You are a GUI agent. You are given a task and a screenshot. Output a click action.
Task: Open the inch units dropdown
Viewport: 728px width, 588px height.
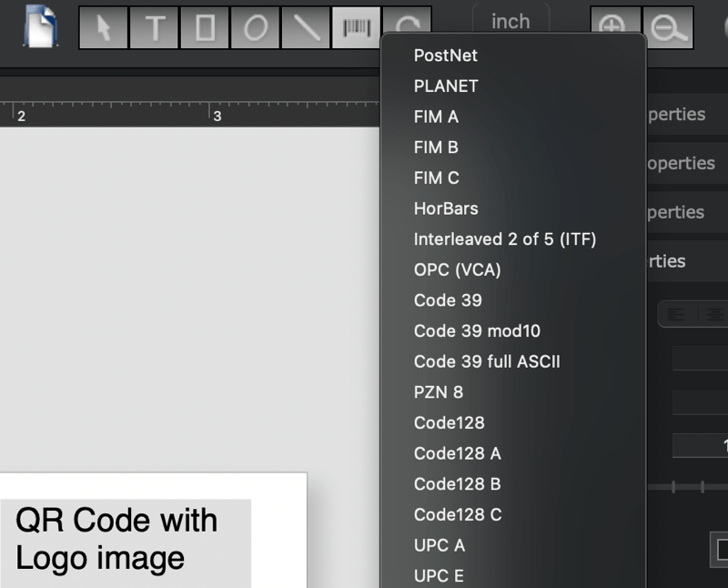511,22
